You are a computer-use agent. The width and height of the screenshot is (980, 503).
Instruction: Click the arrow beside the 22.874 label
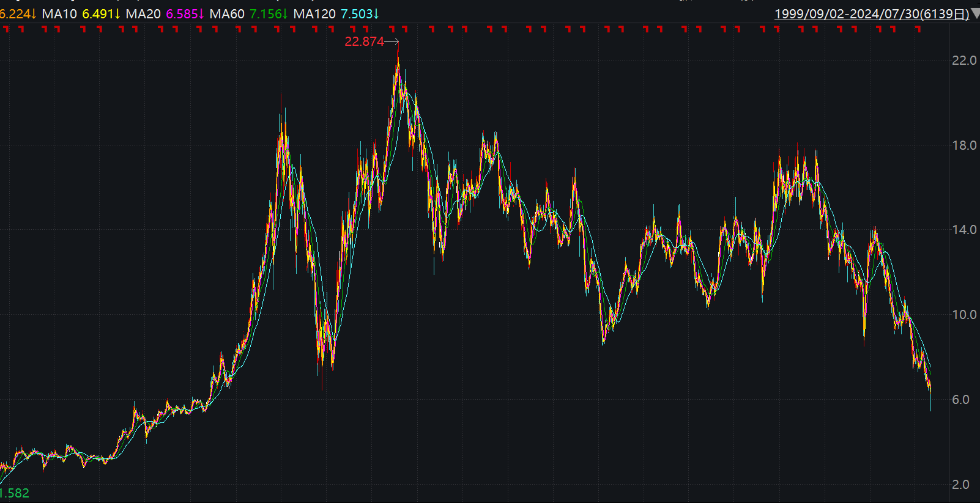point(392,42)
